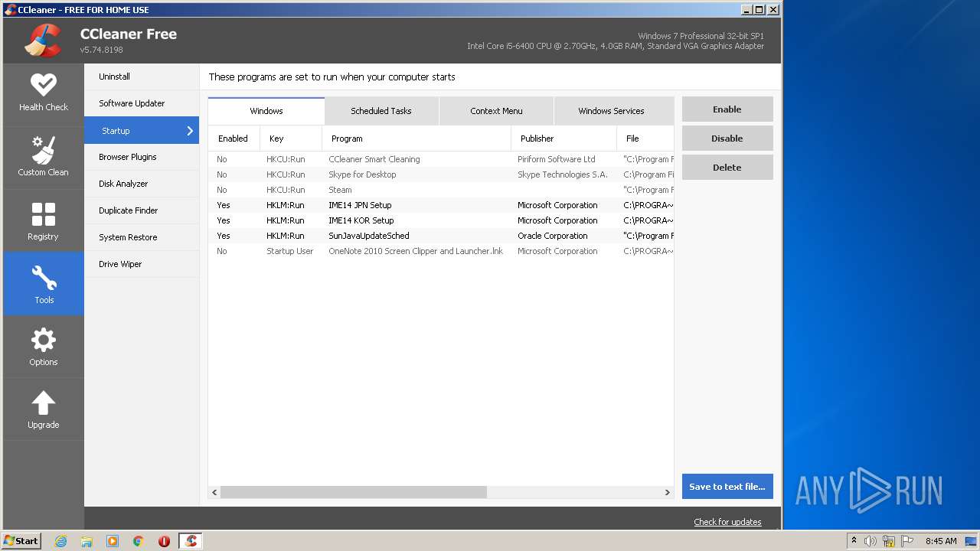Screen dimensions: 980x551
Task: Select CCleaner taskbar button
Action: pos(191,541)
